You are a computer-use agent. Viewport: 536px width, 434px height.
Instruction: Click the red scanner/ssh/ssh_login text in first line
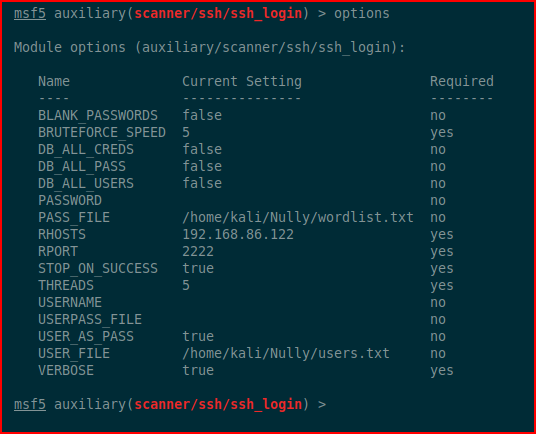218,14
